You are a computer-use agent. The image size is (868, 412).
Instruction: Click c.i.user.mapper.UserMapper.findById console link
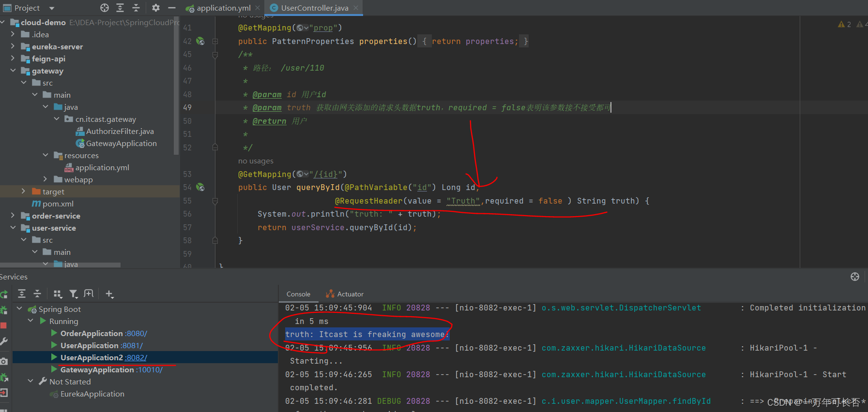(626, 401)
